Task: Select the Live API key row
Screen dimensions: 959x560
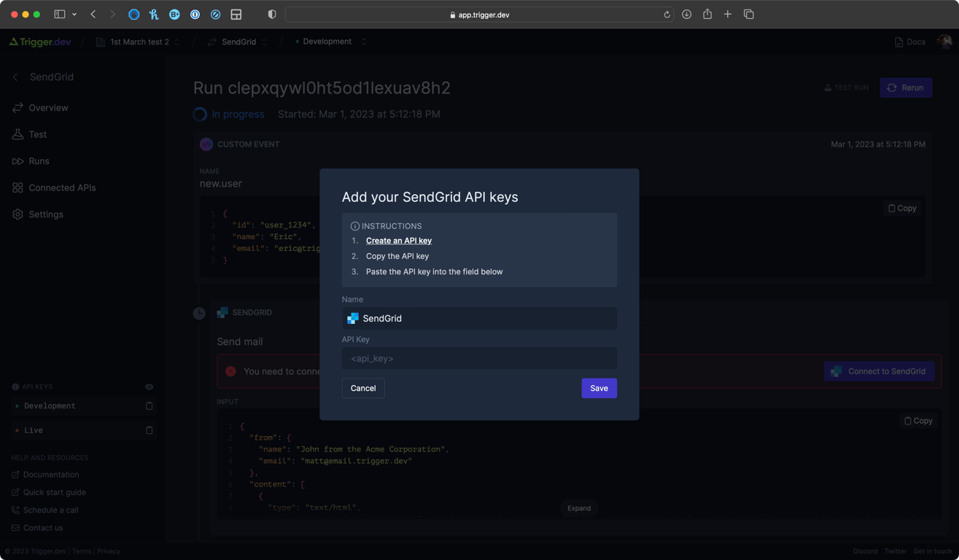Action: 83,430
